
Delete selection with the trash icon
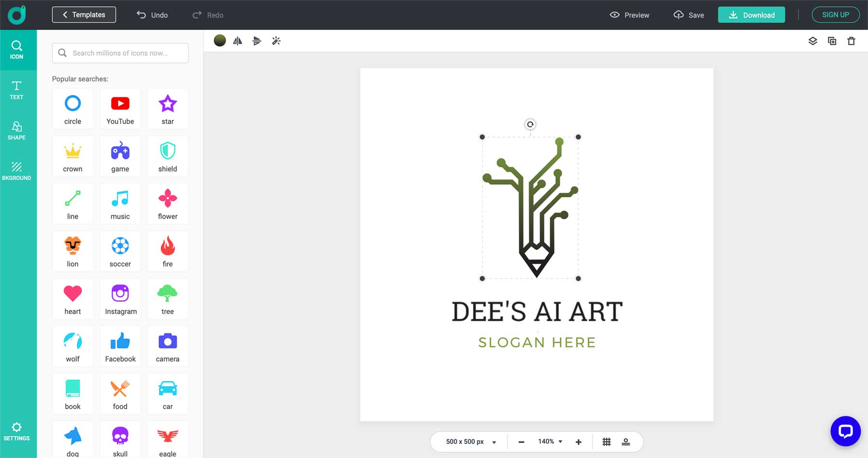point(851,41)
